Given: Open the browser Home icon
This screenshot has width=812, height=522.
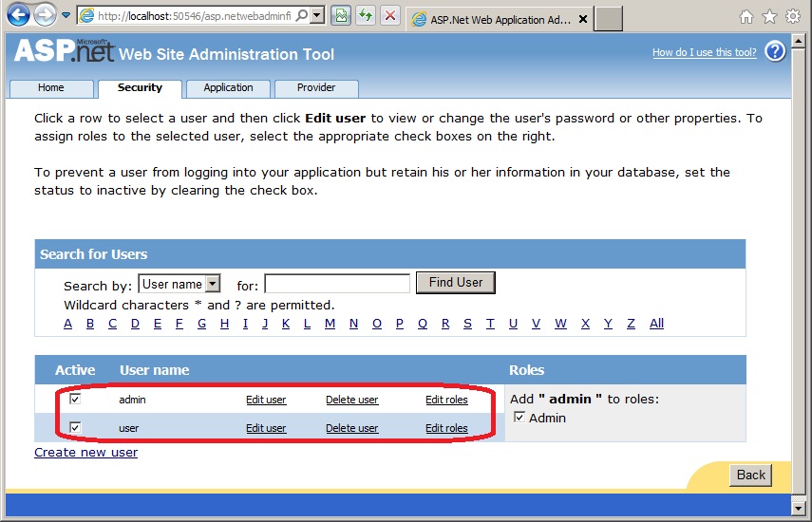Looking at the screenshot, I should tap(746, 17).
